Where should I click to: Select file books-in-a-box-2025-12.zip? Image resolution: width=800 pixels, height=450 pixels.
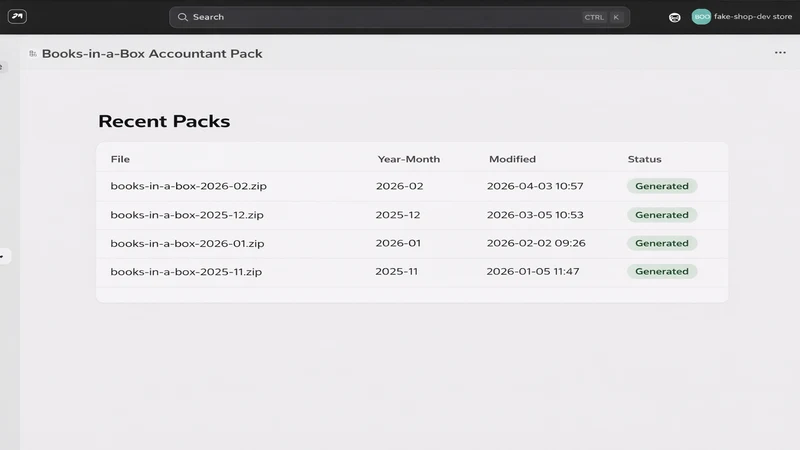click(x=187, y=215)
